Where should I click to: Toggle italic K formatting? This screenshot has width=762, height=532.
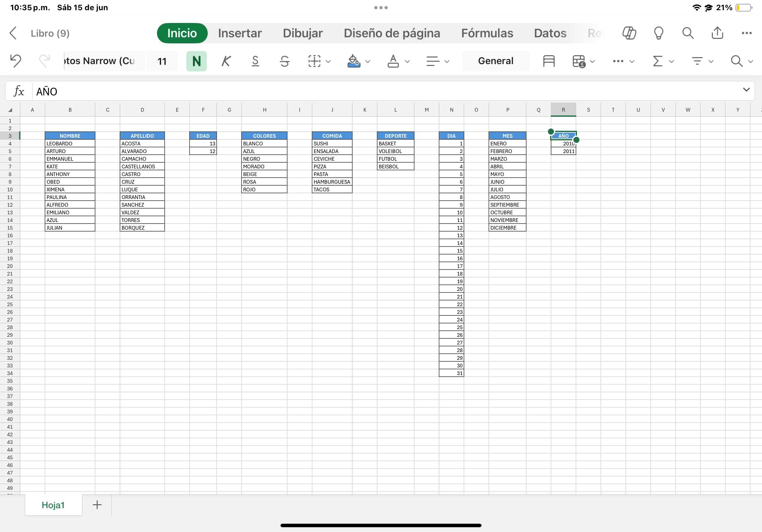(x=226, y=61)
